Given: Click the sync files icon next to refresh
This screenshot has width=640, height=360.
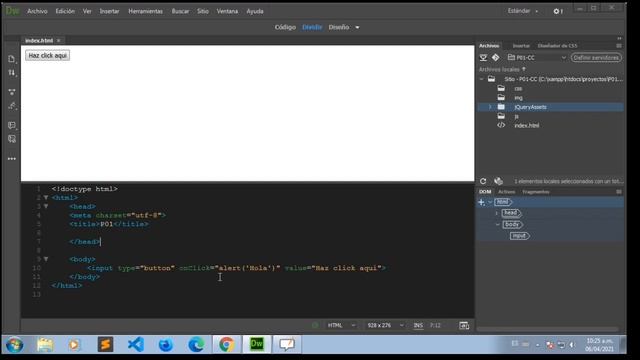Looking at the screenshot, I should [498, 181].
